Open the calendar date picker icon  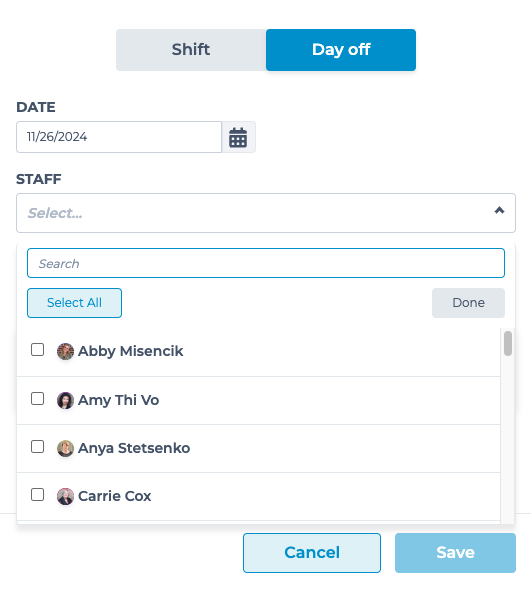pos(238,137)
